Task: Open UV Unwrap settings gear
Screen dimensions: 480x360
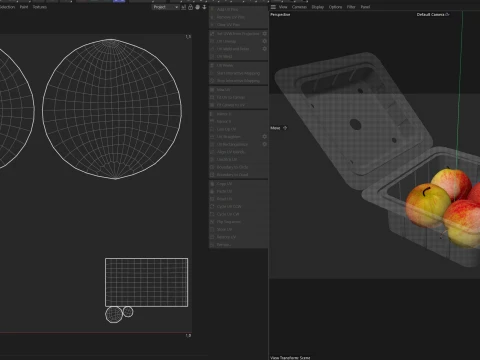Action: click(264, 41)
